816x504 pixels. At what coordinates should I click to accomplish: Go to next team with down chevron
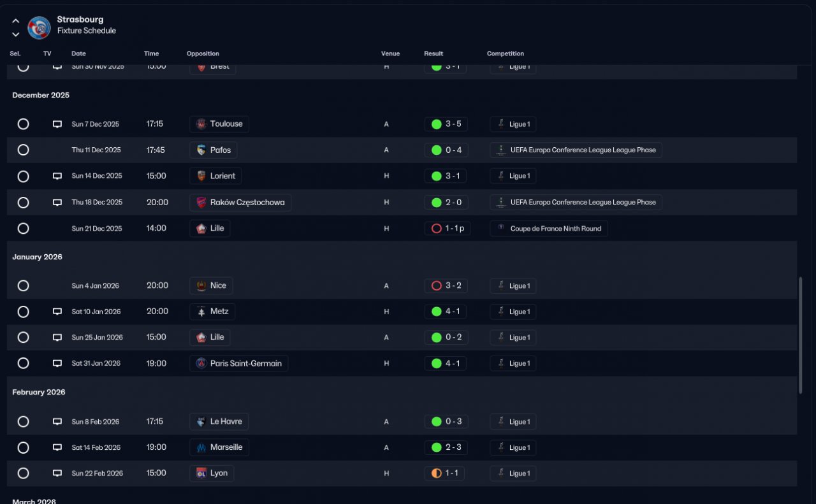point(16,34)
